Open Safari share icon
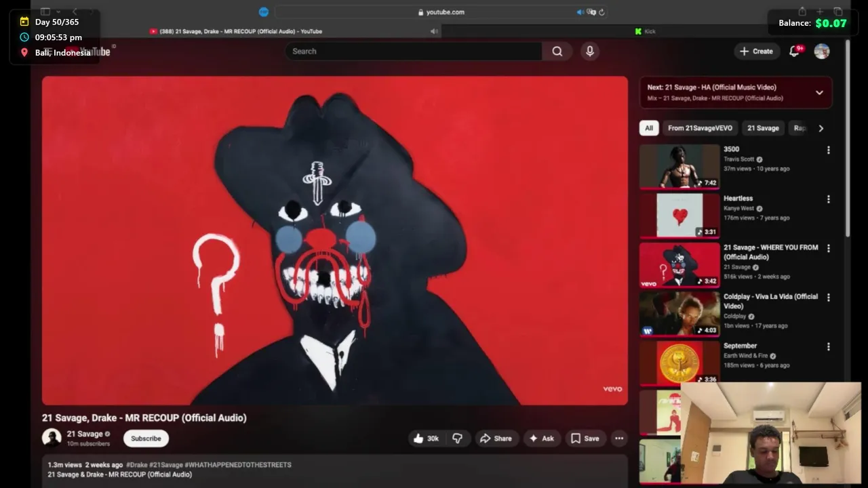Viewport: 868px width, 488px height. [x=802, y=12]
